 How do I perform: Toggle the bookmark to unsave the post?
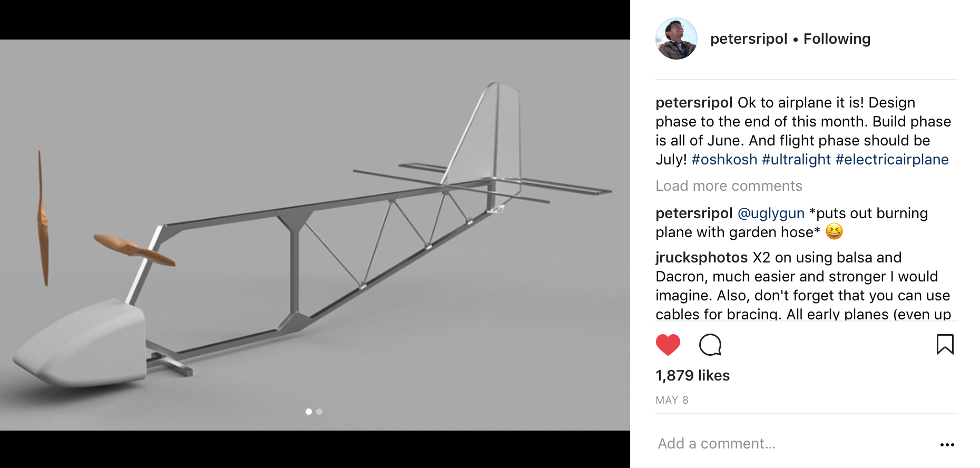tap(945, 345)
